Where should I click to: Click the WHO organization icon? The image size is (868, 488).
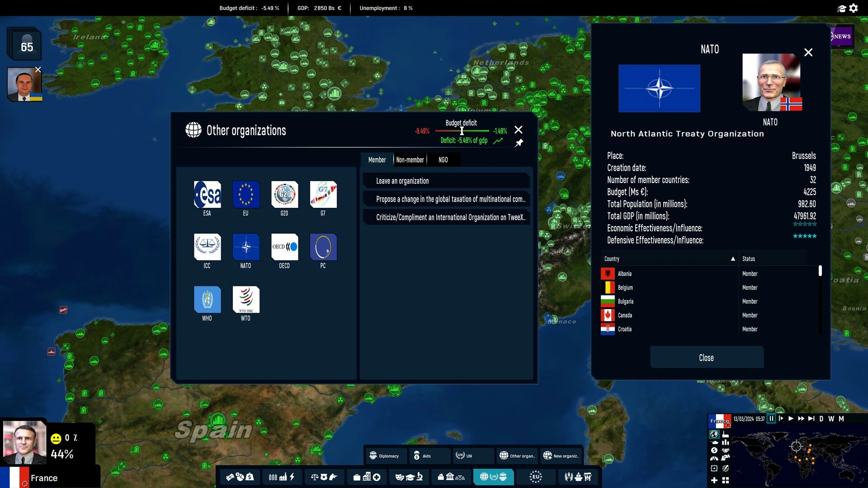[206, 299]
